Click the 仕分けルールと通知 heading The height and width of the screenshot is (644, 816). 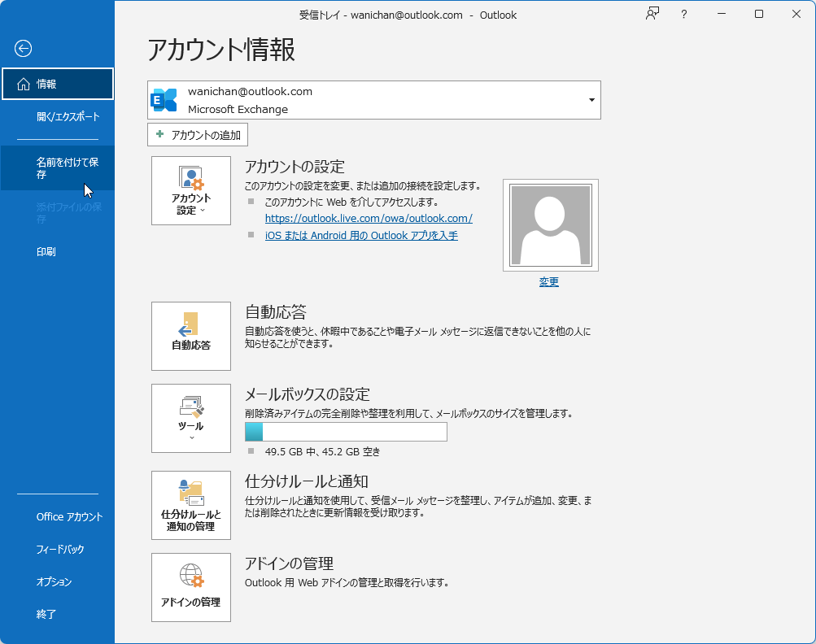pyautogui.click(x=307, y=481)
